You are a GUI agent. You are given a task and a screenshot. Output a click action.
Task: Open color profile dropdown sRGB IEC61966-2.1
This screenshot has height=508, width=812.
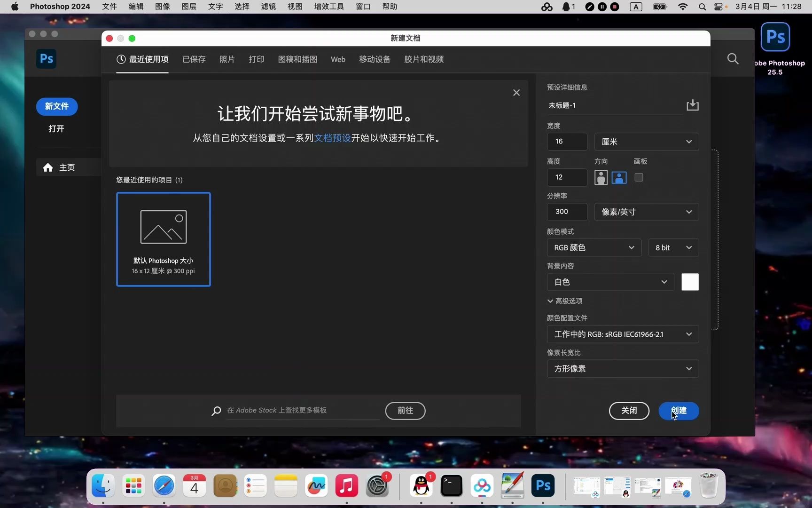623,334
